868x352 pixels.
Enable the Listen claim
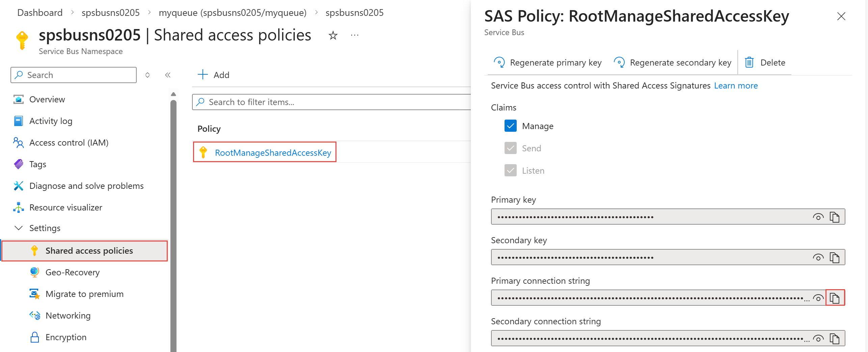510,170
